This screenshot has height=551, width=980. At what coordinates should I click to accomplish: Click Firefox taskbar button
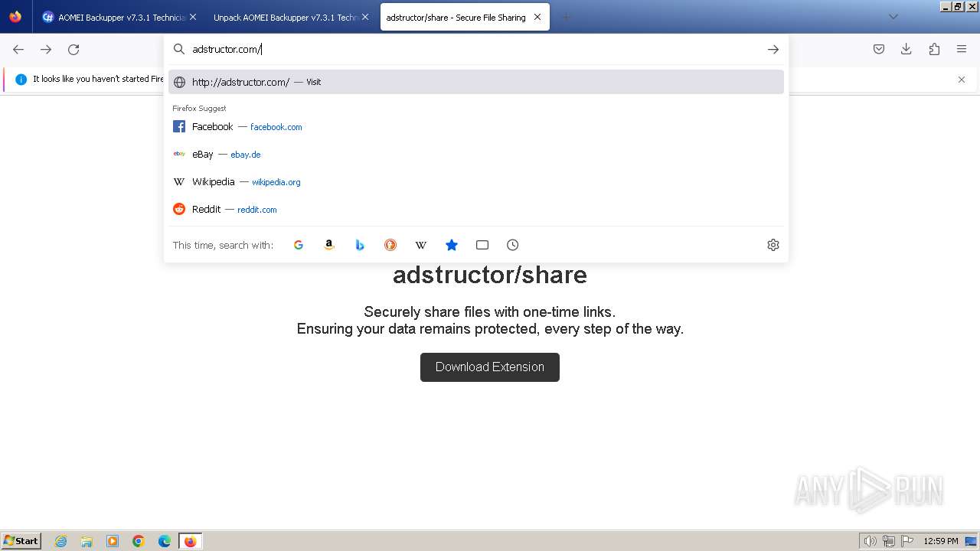pos(190,541)
